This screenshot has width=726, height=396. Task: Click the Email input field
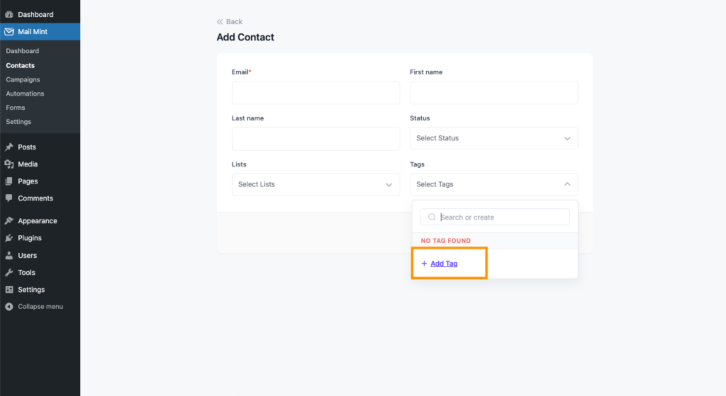(316, 93)
